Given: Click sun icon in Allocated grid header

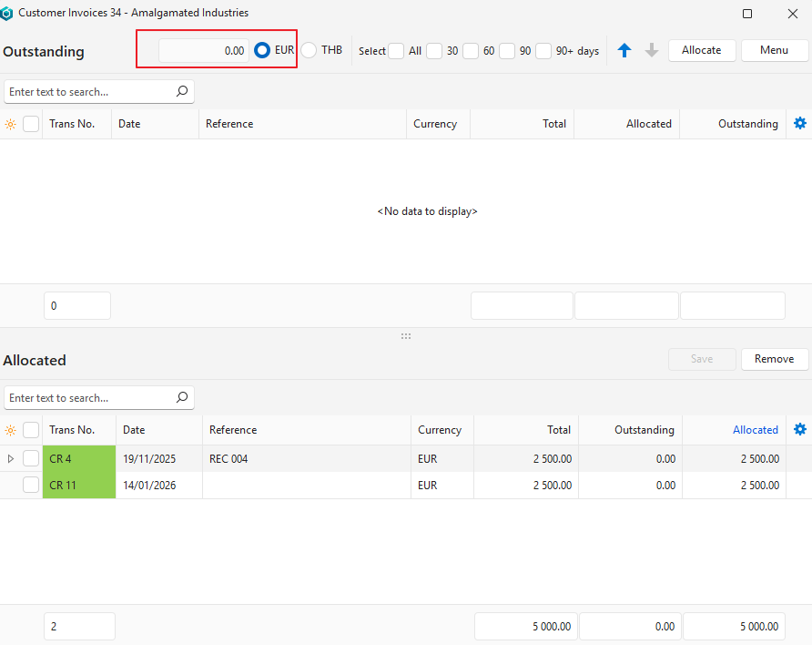Looking at the screenshot, I should (x=11, y=430).
